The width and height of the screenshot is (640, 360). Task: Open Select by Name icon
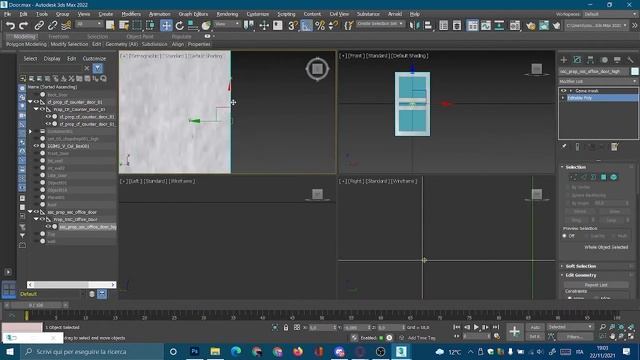click(124, 26)
